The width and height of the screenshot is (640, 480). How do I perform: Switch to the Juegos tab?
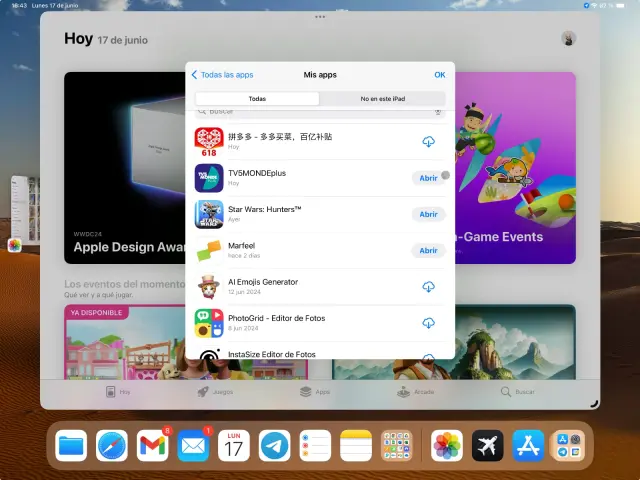pos(215,392)
